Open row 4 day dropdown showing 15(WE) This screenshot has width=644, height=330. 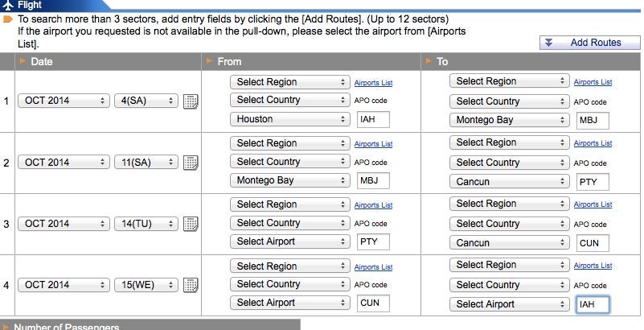tap(146, 284)
